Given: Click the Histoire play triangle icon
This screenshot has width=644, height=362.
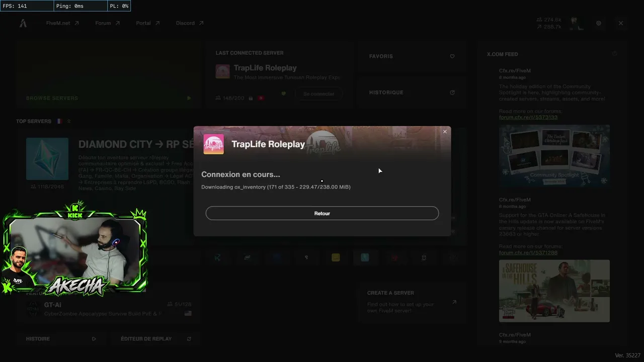Looking at the screenshot, I should point(94,339).
